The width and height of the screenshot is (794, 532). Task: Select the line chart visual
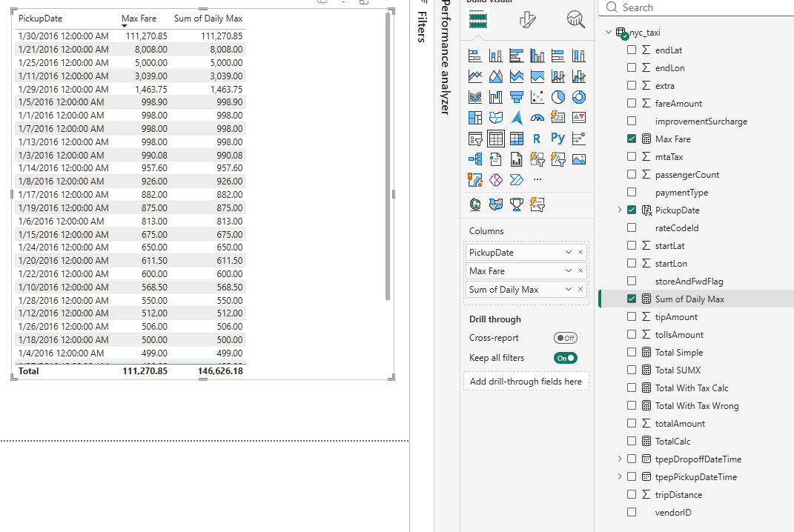pyautogui.click(x=475, y=76)
